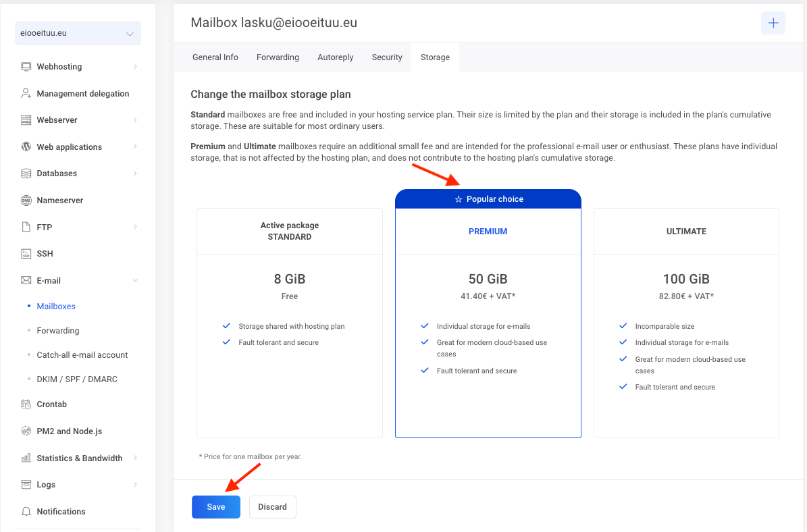The height and width of the screenshot is (532, 807).
Task: Save the storage plan change
Action: pos(216,507)
